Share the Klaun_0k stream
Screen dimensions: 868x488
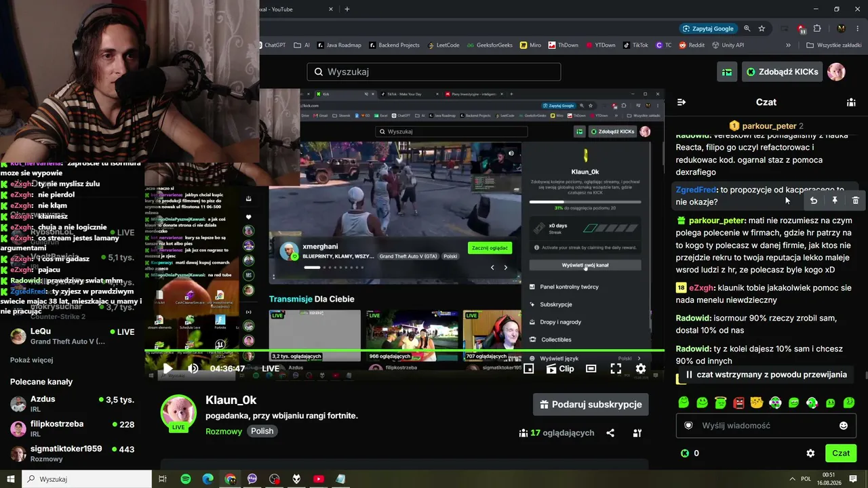610,433
